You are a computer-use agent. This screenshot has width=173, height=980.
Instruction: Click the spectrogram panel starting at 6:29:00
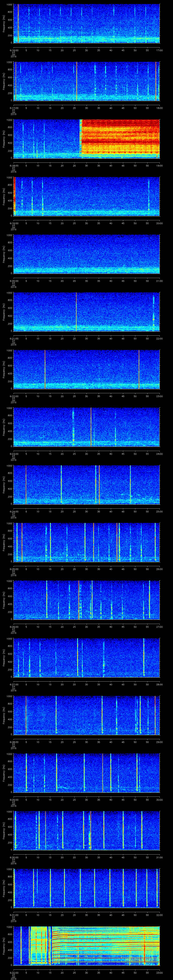(86, 773)
